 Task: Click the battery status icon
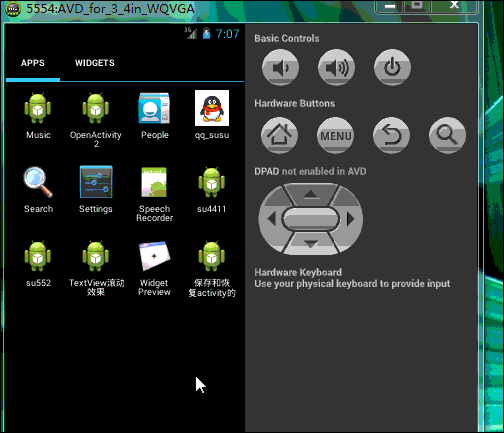pyautogui.click(x=206, y=33)
